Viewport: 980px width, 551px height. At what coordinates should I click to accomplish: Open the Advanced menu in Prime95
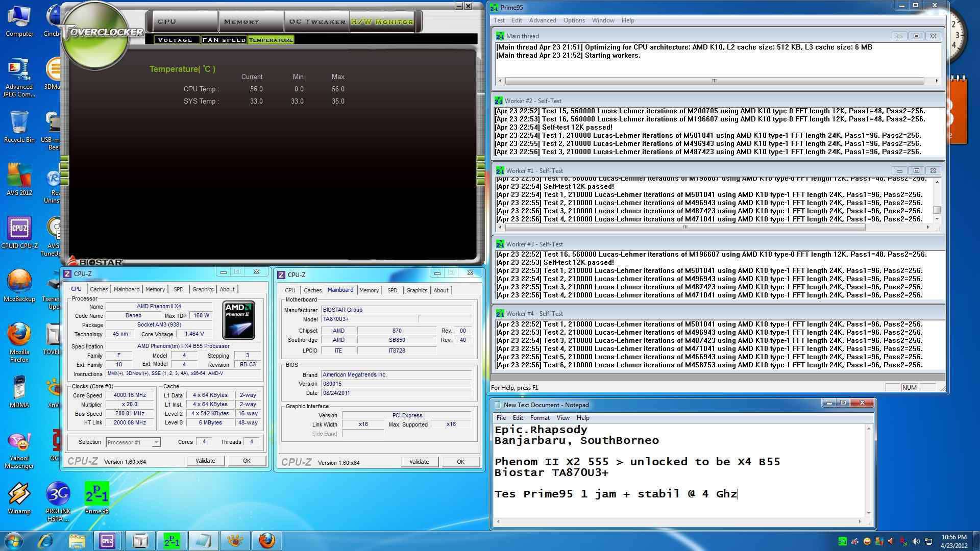point(542,20)
